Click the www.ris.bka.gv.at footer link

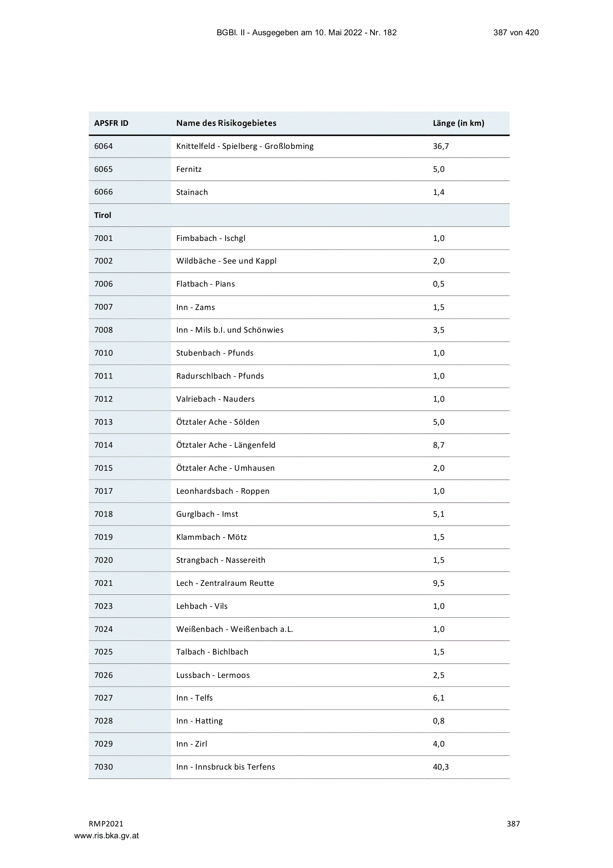(106, 835)
